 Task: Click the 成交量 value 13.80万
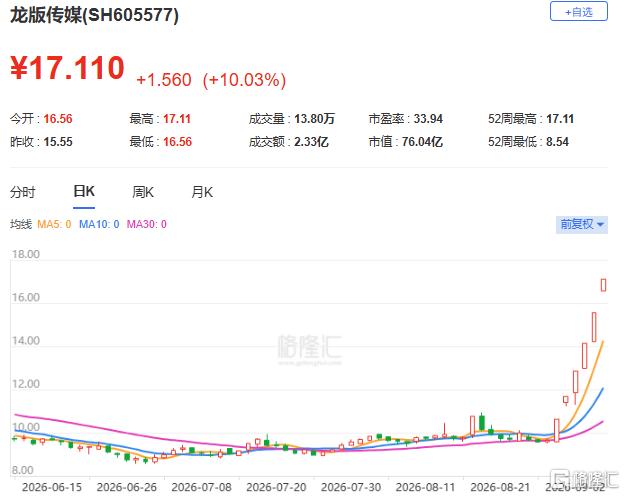[314, 119]
